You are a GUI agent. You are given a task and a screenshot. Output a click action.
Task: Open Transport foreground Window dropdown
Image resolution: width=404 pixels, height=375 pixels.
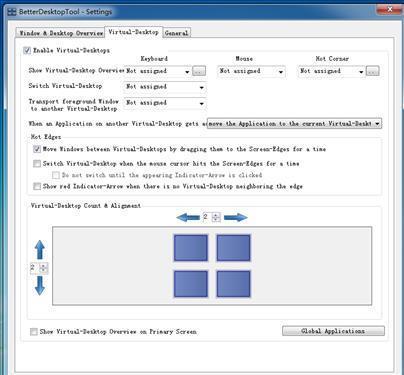pyautogui.click(x=165, y=103)
